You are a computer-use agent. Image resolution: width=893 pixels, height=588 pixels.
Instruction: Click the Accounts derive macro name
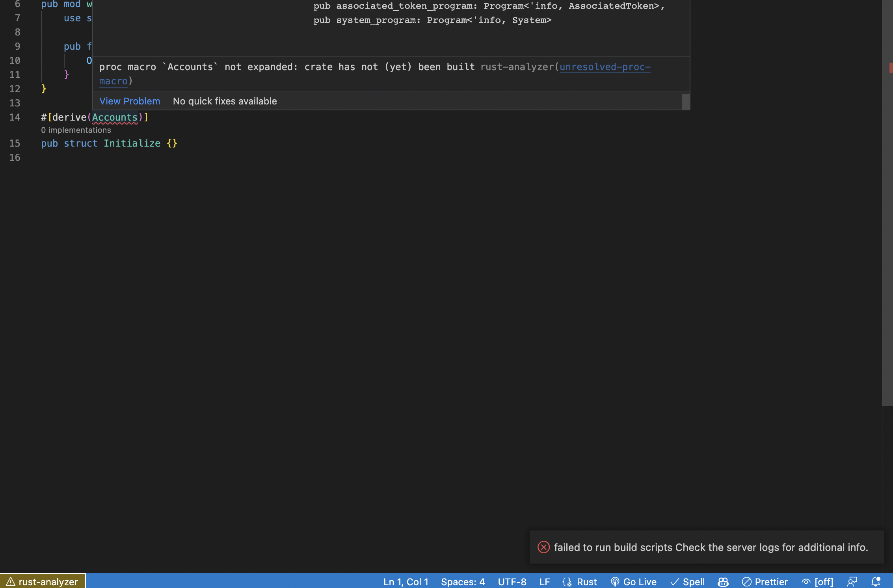[x=115, y=117]
